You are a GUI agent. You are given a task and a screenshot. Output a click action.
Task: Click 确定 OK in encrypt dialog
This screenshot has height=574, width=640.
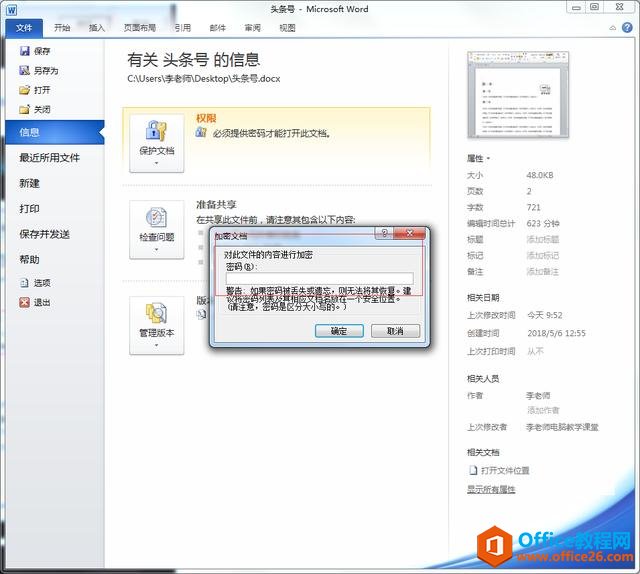(339, 331)
